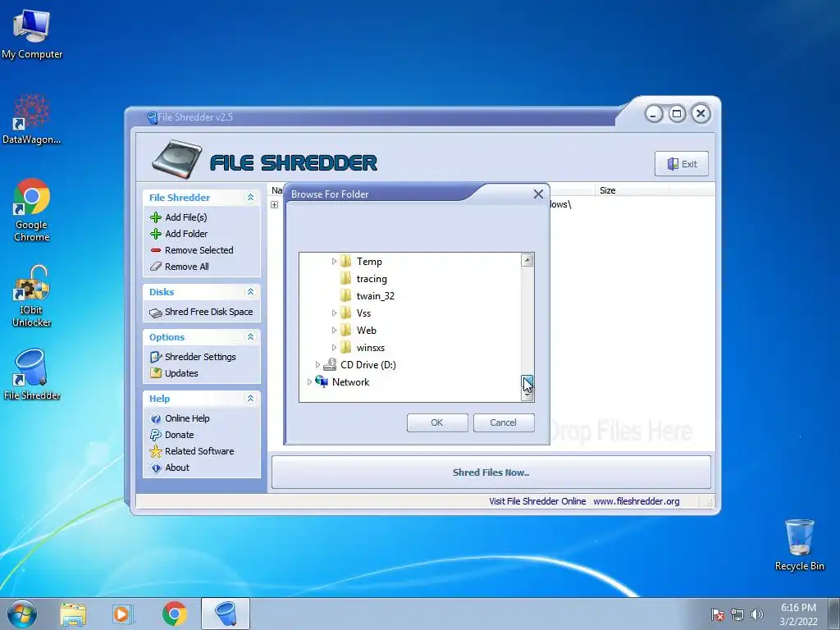Click the Shredder Settings icon
Image resolution: width=840 pixels, height=630 pixels.
pyautogui.click(x=156, y=357)
